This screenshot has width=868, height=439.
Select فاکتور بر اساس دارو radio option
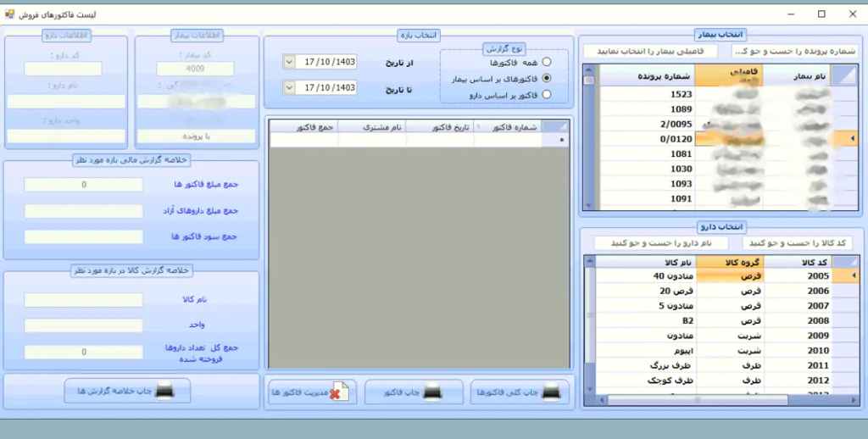(x=546, y=94)
